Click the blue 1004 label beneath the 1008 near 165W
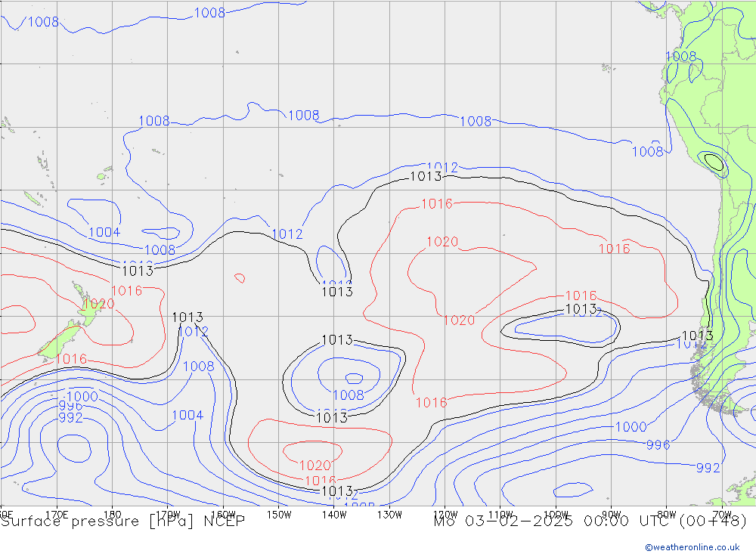Image resolution: width=756 pixels, height=554 pixels. 187,415
